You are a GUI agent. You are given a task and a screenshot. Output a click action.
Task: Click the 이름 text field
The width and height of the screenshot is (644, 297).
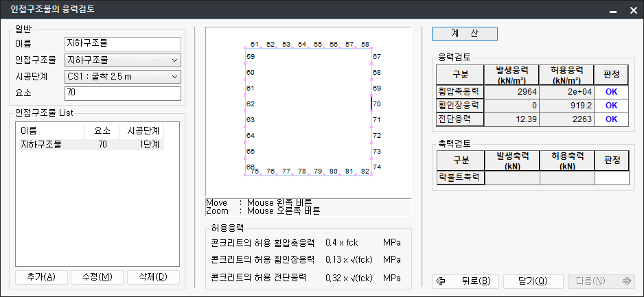(122, 44)
